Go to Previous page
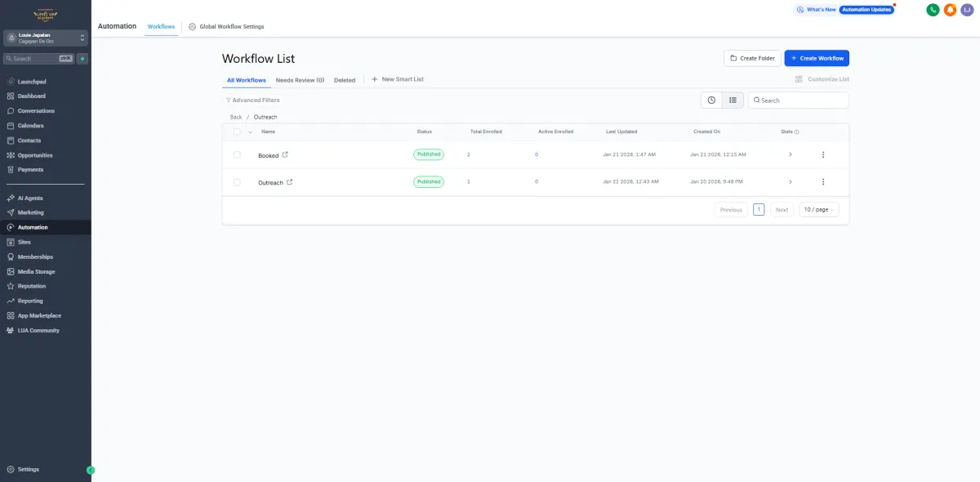980x482 pixels. coord(731,210)
